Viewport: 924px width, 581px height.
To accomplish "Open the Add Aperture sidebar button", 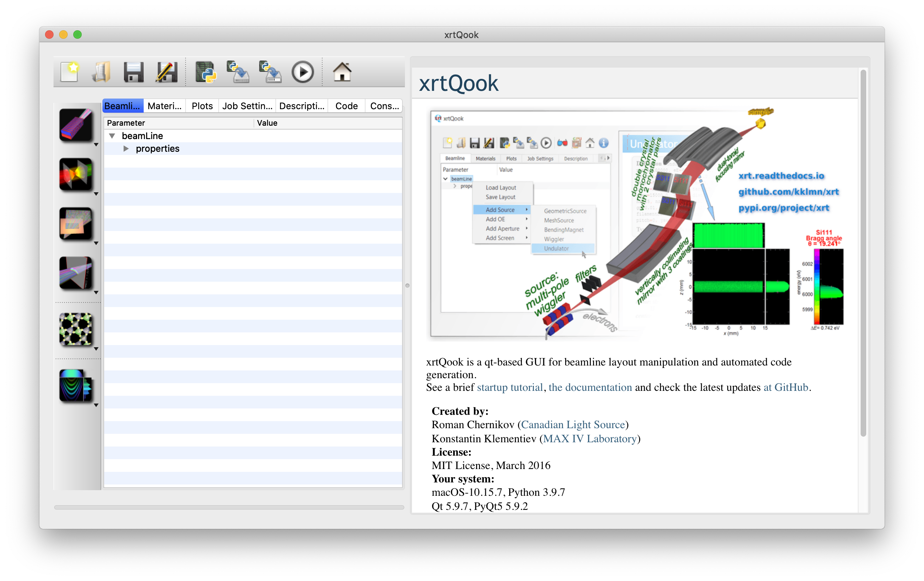I will click(76, 223).
